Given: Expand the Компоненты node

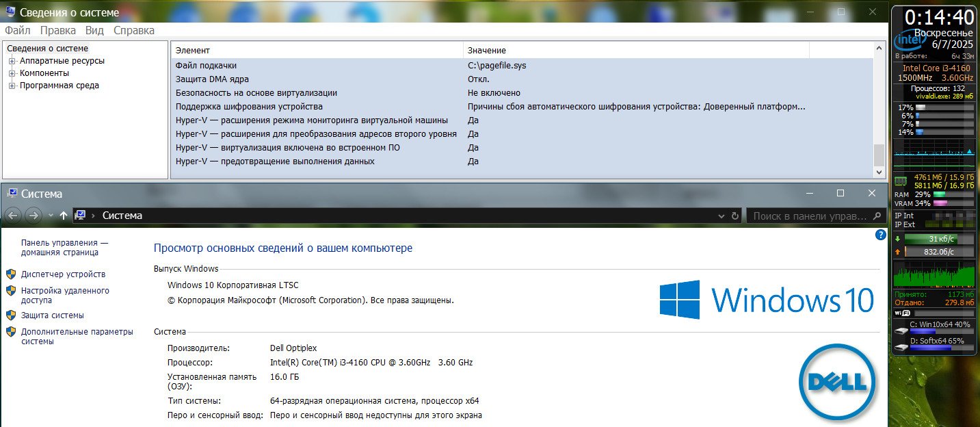Looking at the screenshot, I should (x=12, y=73).
